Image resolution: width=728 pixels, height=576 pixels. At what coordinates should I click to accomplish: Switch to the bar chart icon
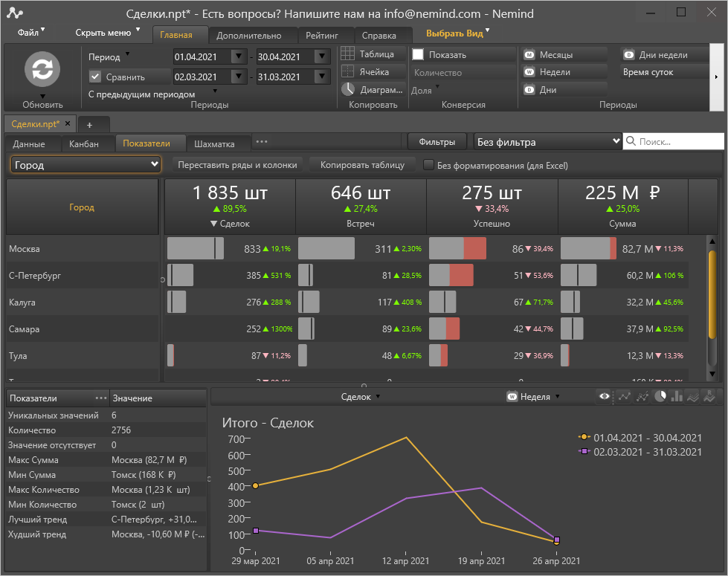click(677, 397)
